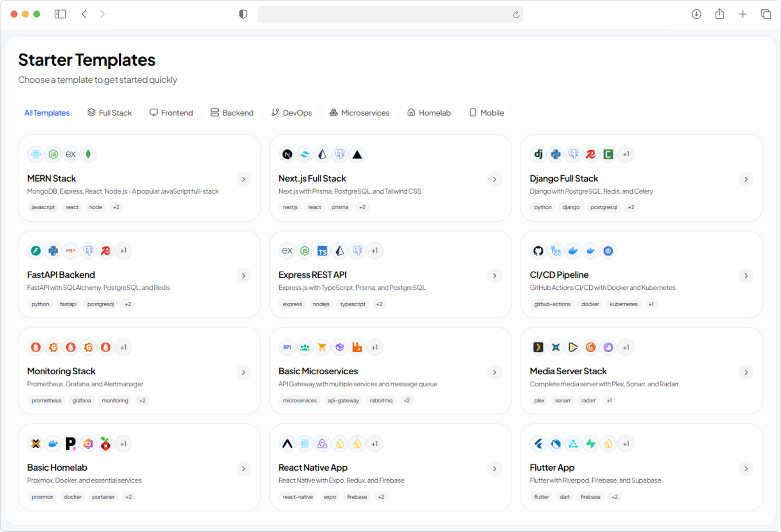Click the TypeScript icon in Express REST API
Image resolution: width=781 pixels, height=532 pixels.
point(322,251)
